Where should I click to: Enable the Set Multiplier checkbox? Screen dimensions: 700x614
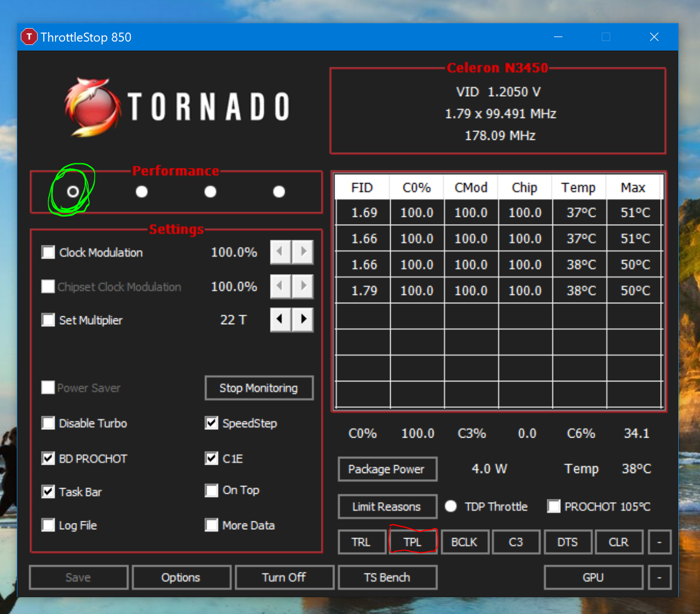(x=48, y=320)
